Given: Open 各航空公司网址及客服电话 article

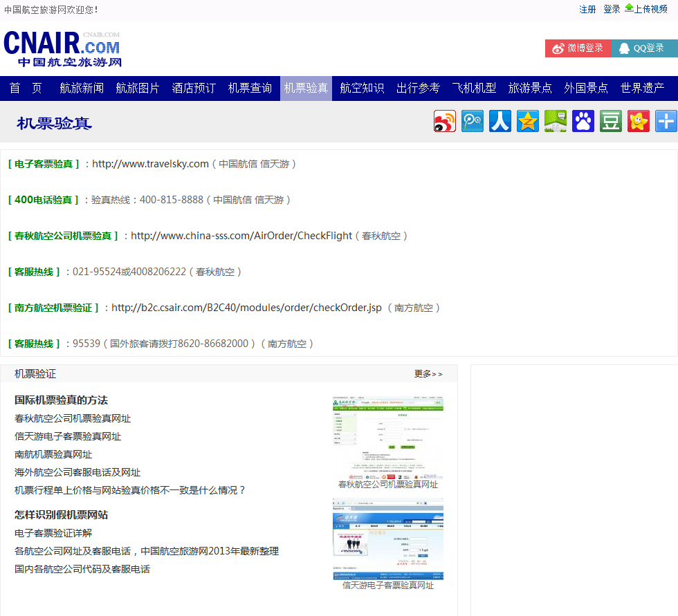Looking at the screenshot, I should click(x=147, y=551).
